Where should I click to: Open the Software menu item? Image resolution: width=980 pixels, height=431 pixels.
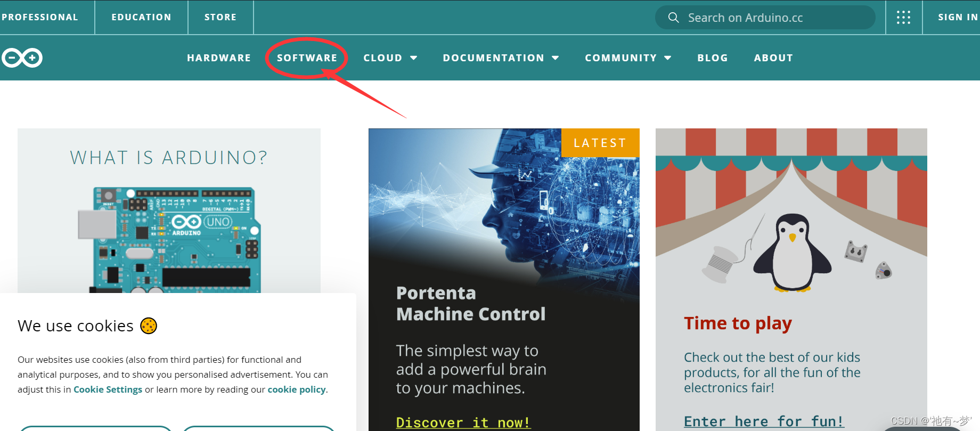pyautogui.click(x=307, y=58)
